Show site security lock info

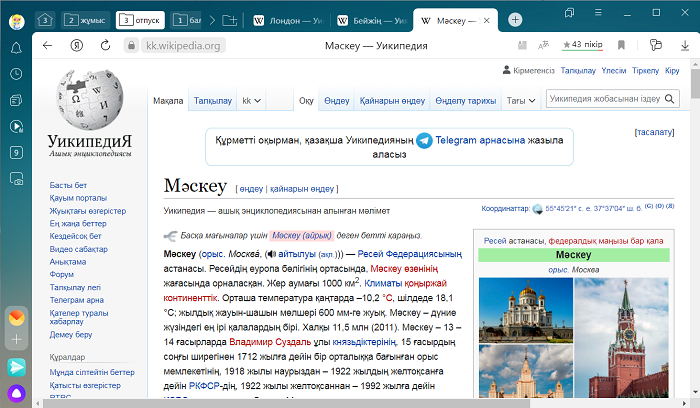tap(131, 45)
